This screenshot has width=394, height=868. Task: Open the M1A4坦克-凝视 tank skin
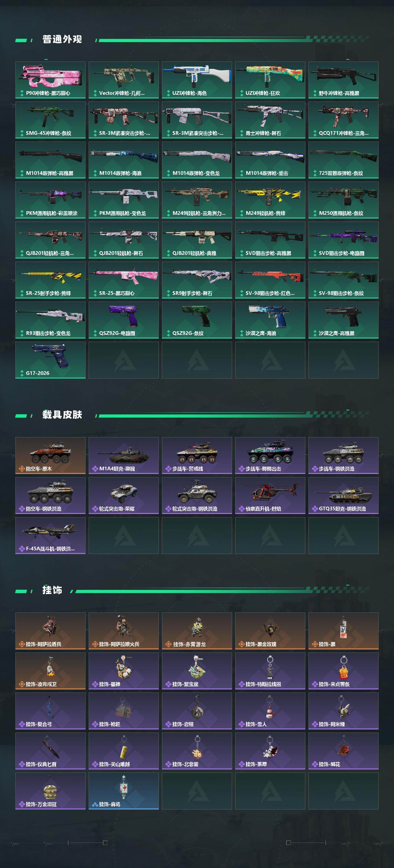124,456
